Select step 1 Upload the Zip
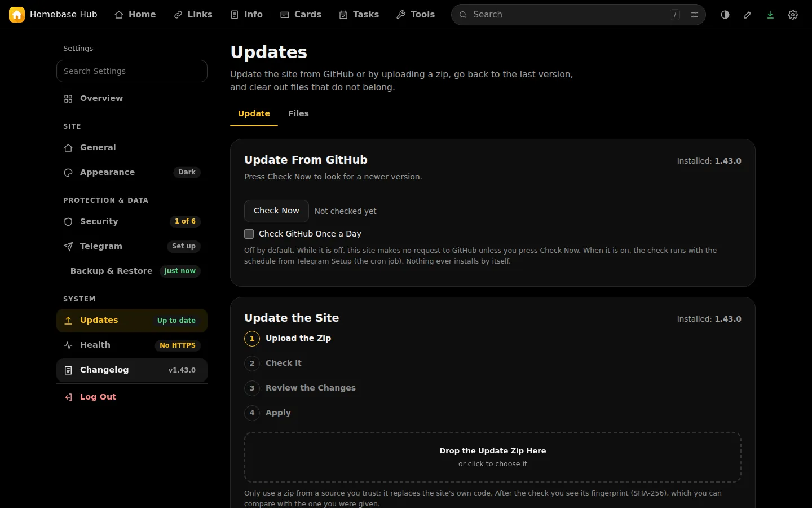This screenshot has height=508, width=812. coord(288,338)
